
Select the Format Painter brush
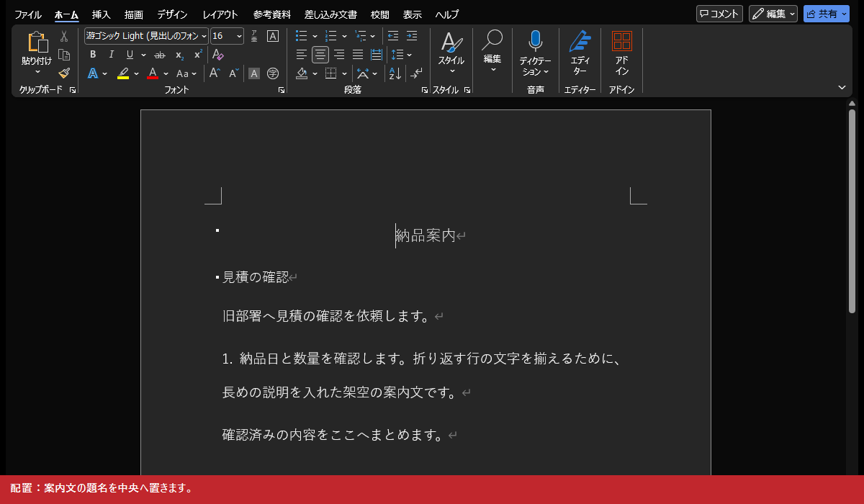click(x=64, y=73)
